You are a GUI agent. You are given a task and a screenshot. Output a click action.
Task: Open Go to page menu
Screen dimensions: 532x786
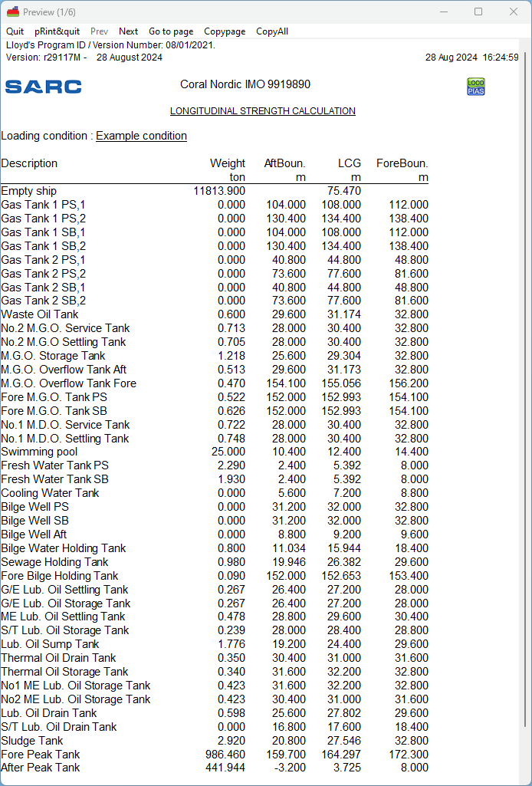coord(171,31)
